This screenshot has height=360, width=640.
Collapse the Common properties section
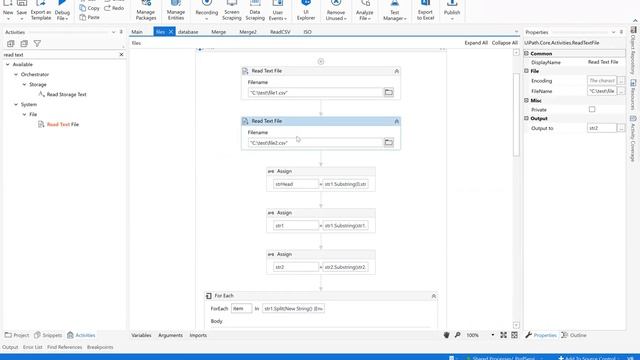coord(527,53)
